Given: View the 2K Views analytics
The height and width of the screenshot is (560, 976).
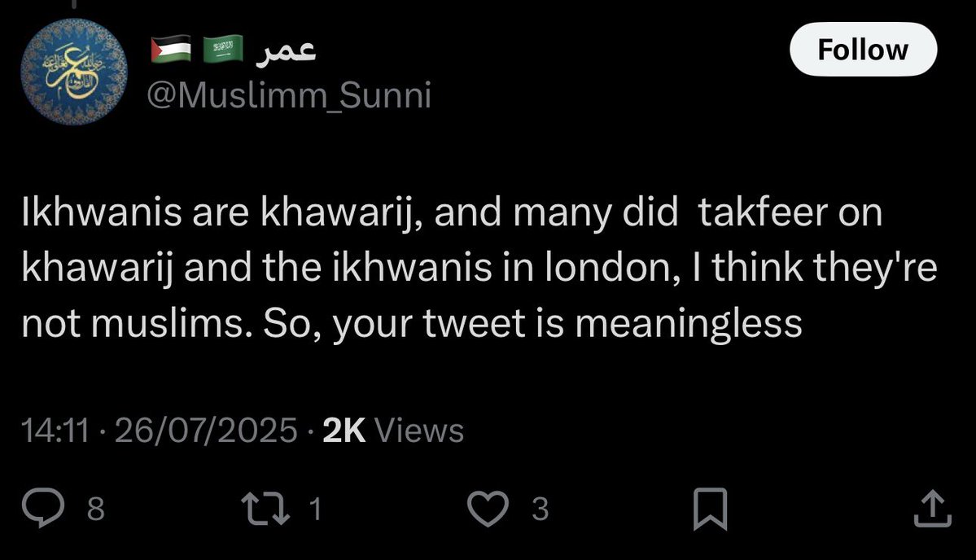Looking at the screenshot, I should [393, 431].
